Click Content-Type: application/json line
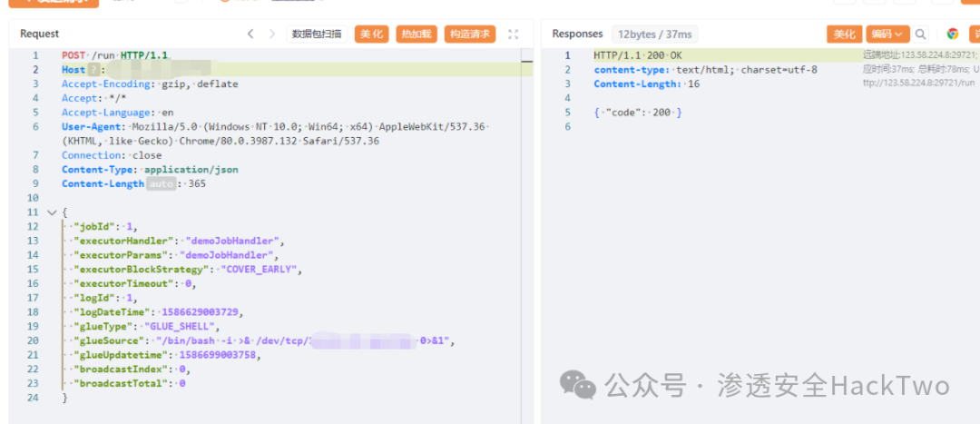This screenshot has width=980, height=424. pyautogui.click(x=150, y=170)
